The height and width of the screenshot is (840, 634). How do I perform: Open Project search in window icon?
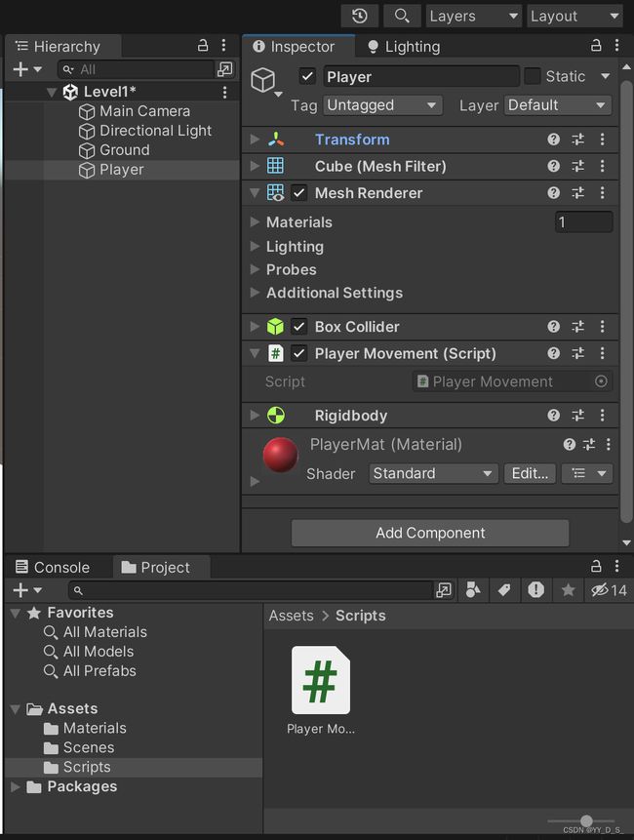point(444,590)
